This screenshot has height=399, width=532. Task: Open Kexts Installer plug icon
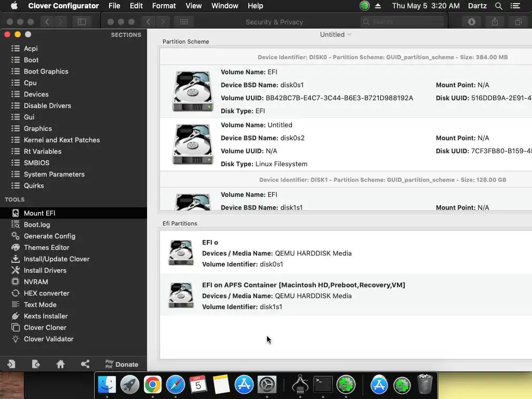click(16, 316)
